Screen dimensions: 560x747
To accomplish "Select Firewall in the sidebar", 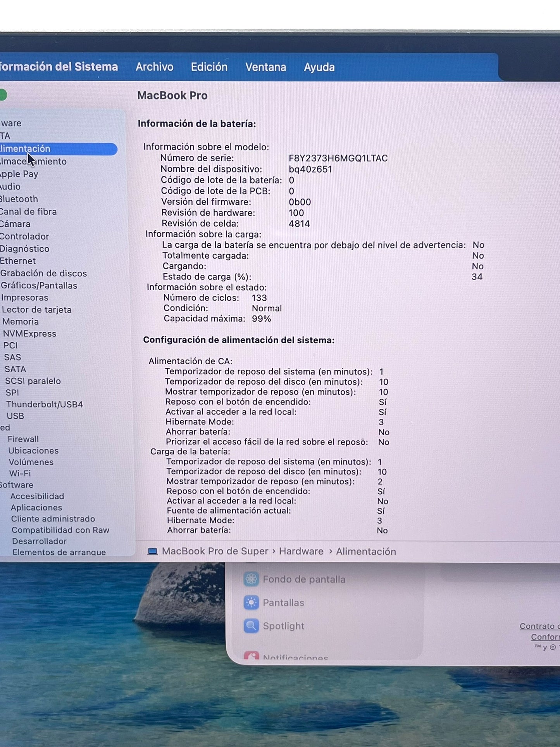I will pos(23,439).
